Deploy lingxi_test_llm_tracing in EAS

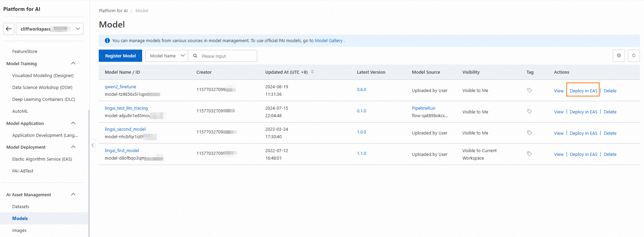pos(583,112)
